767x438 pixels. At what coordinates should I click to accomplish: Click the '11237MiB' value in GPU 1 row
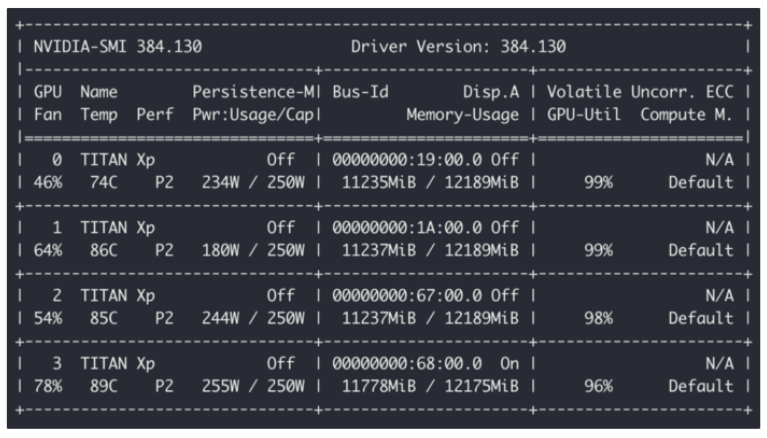pyautogui.click(x=379, y=251)
